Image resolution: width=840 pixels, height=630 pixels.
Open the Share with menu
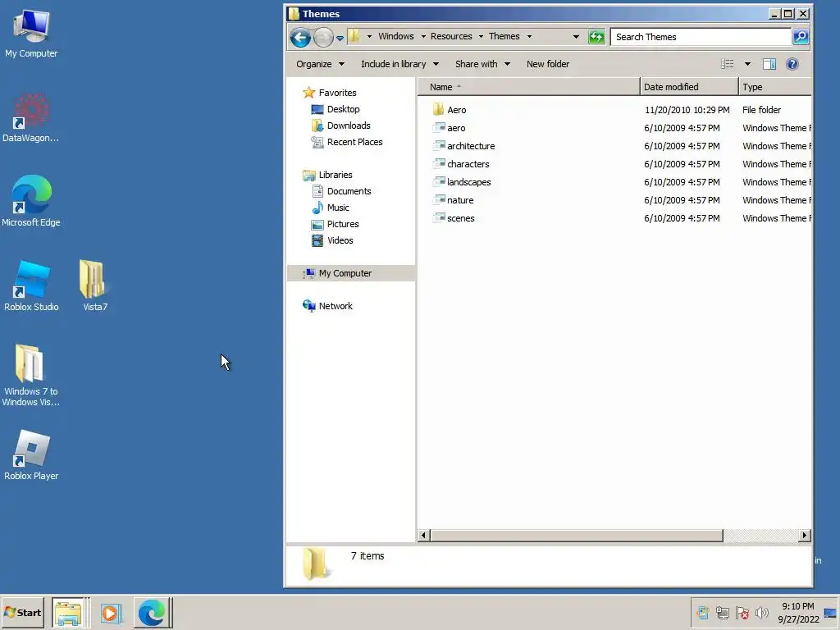point(482,64)
